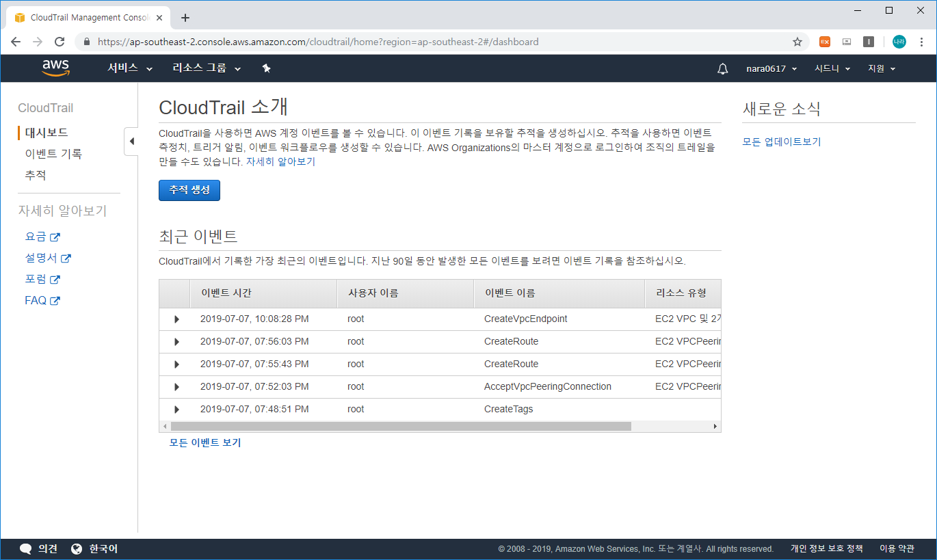Click the 자세히 알아보기 link in intro
The image size is (937, 560).
pyautogui.click(x=280, y=162)
